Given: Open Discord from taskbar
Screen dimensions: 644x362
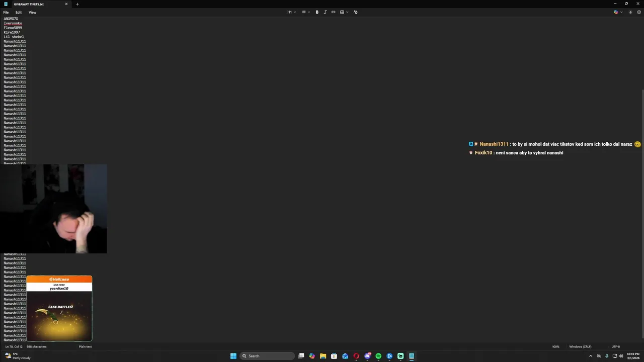Looking at the screenshot, I should click(x=367, y=356).
